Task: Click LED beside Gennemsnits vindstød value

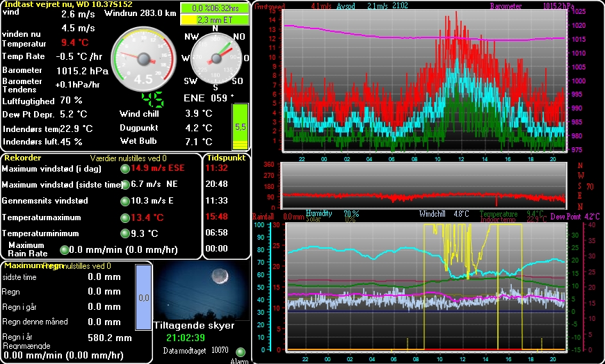Action: coord(125,201)
